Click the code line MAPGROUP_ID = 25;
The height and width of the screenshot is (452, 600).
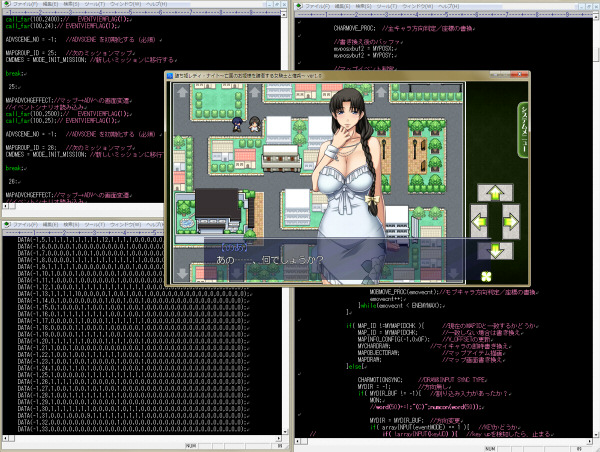click(x=31, y=53)
